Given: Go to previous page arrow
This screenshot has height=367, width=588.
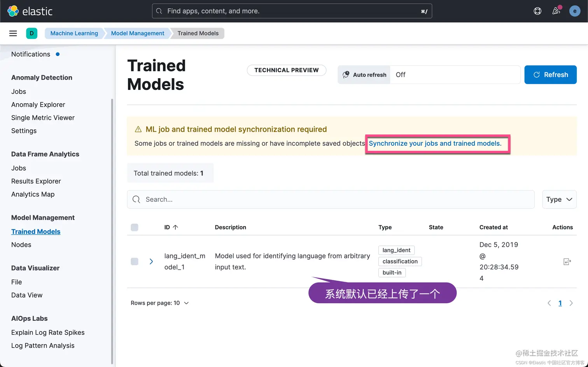Looking at the screenshot, I should tap(549, 303).
